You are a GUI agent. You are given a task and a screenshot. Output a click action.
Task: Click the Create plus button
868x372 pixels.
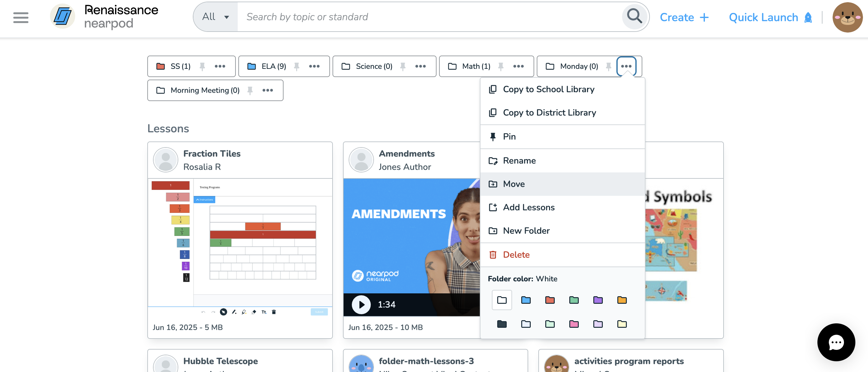[x=684, y=17]
